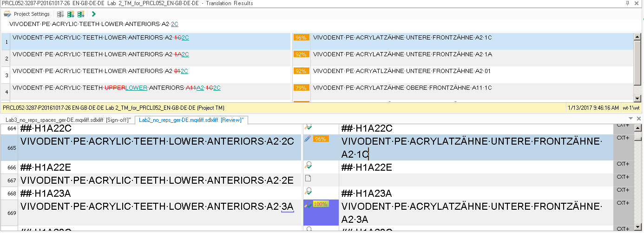
Task: Click source text of segment 665 ending 2C
Action: coord(158,141)
